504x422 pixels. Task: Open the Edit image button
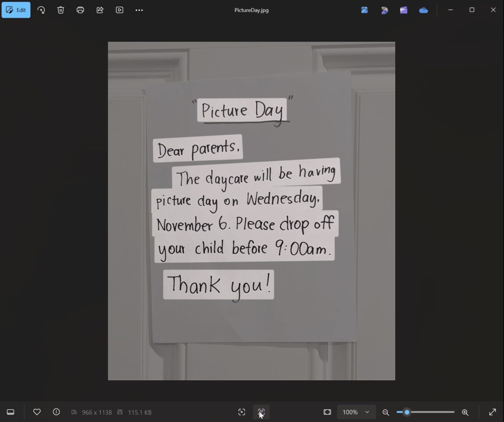pos(16,10)
